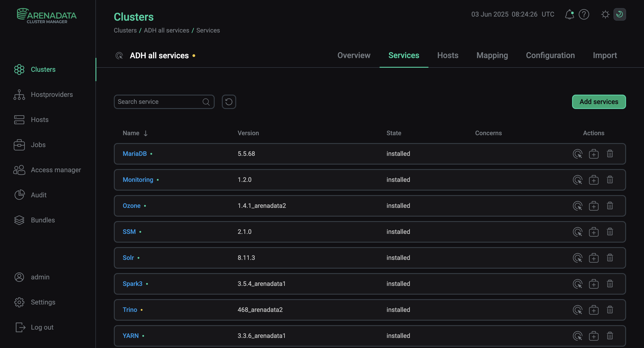Go to the Mapping tab

pos(492,55)
